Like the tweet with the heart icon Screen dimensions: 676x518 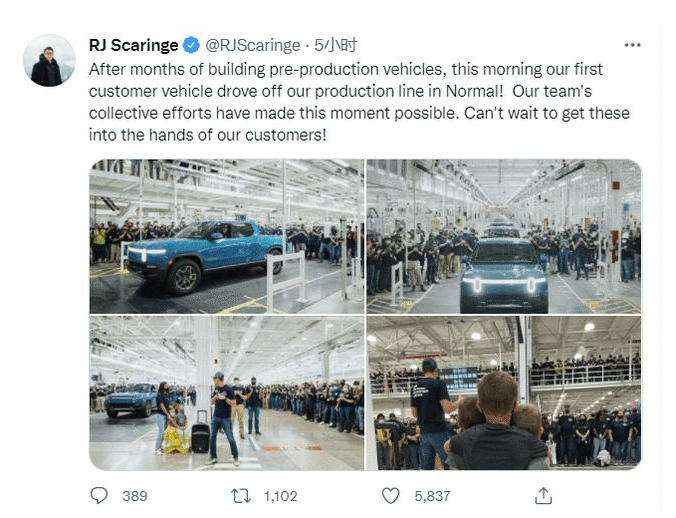click(392, 495)
